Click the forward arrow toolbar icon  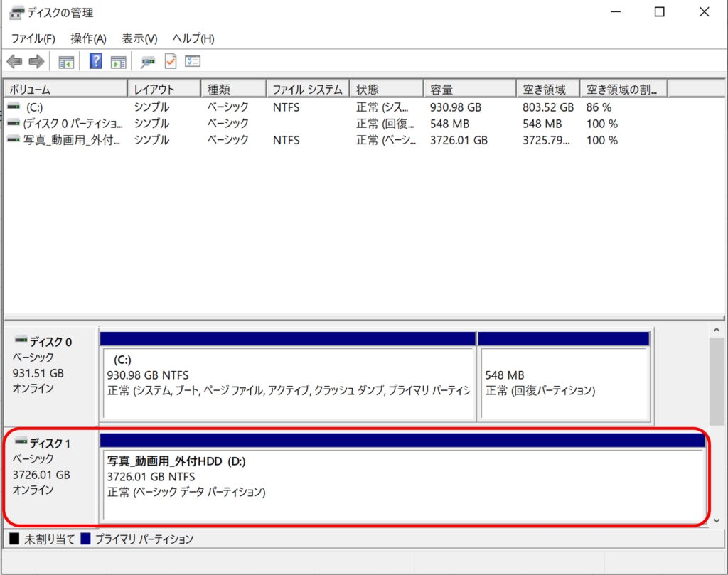(x=36, y=62)
